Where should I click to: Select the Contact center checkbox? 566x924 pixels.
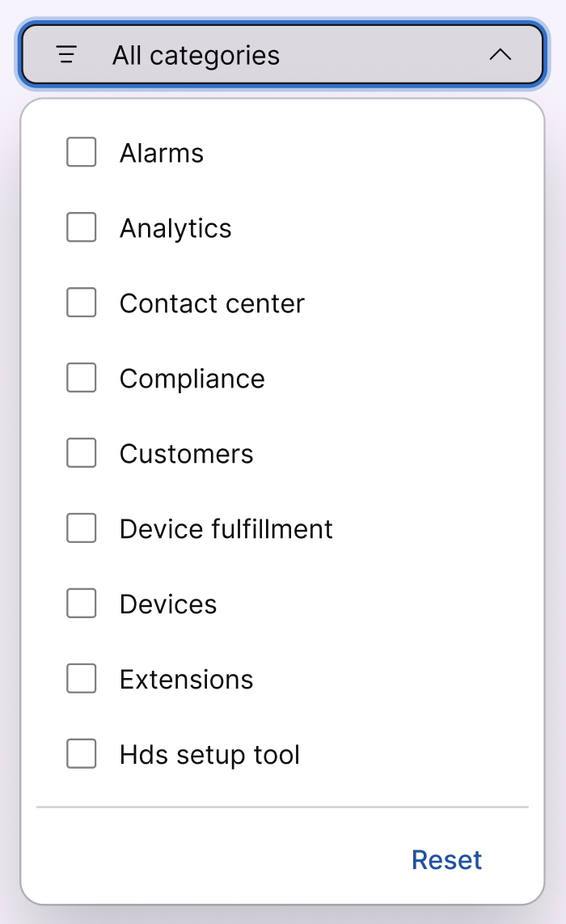[x=81, y=302]
